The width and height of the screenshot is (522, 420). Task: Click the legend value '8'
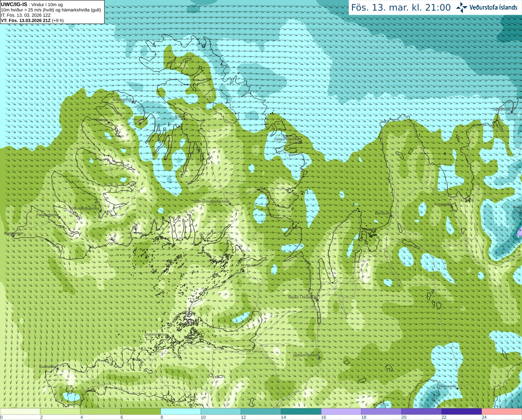(162, 417)
